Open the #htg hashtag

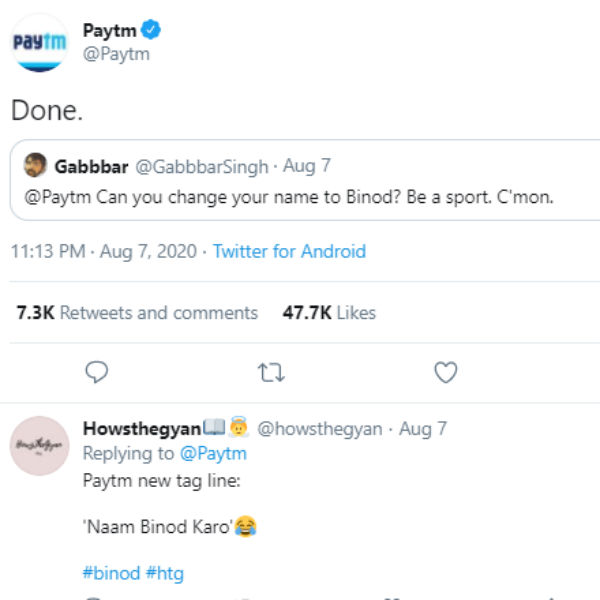[165, 573]
